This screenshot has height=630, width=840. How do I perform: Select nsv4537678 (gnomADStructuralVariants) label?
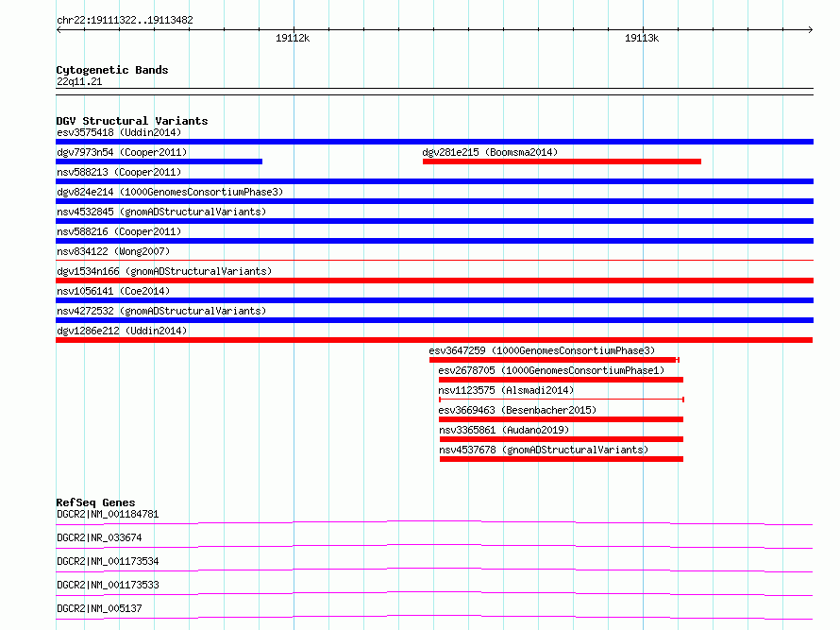pyautogui.click(x=544, y=450)
